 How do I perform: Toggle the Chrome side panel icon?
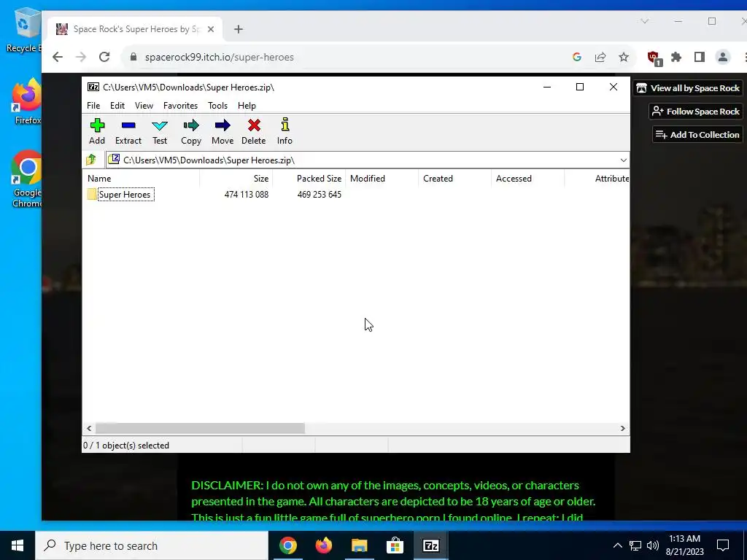[700, 57]
